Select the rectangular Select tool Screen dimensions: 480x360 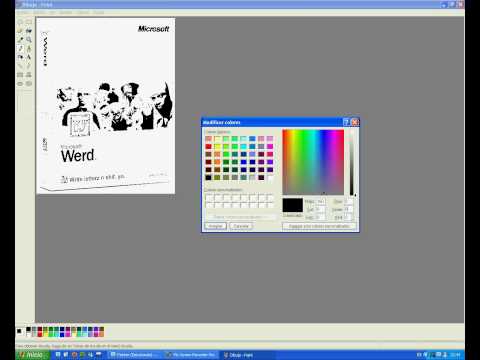[29, 22]
